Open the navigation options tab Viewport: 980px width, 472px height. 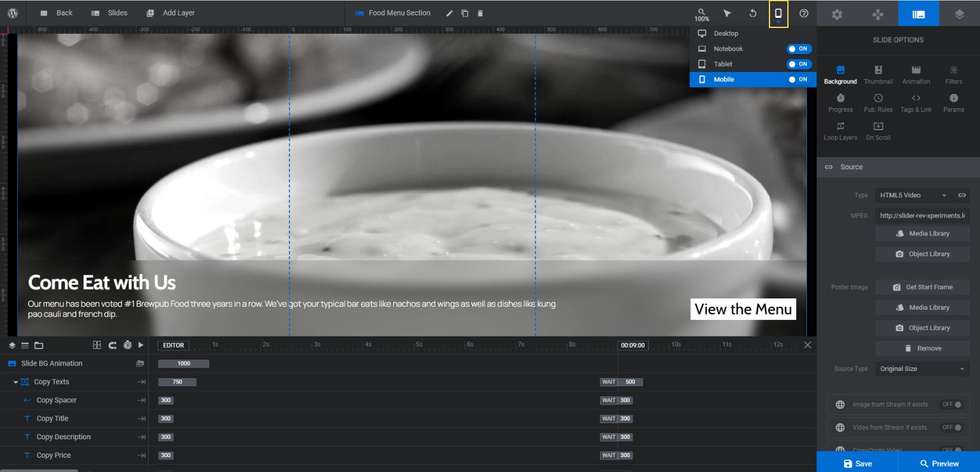tap(878, 14)
